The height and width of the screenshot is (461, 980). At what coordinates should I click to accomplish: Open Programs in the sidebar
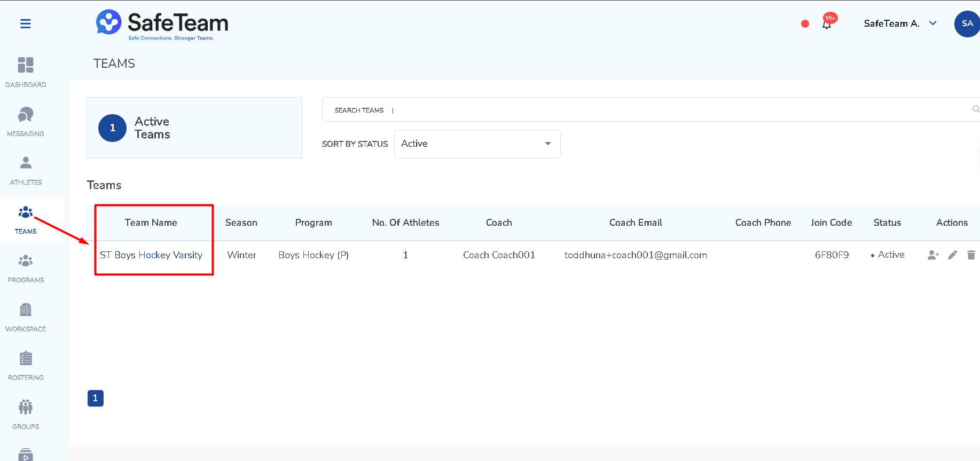pos(26,268)
